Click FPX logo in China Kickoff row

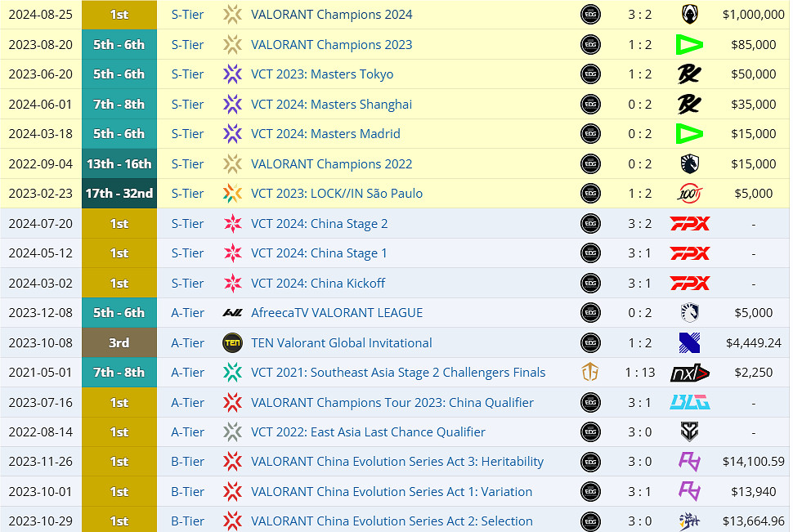coord(689,284)
